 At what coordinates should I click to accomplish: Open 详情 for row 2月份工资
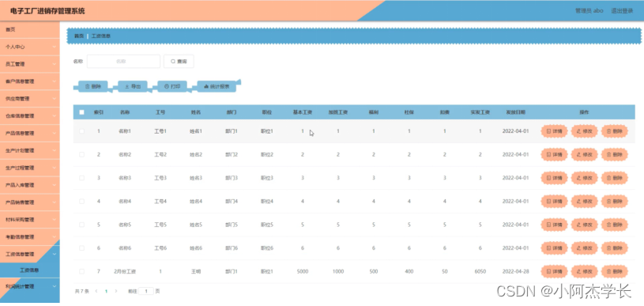point(555,272)
